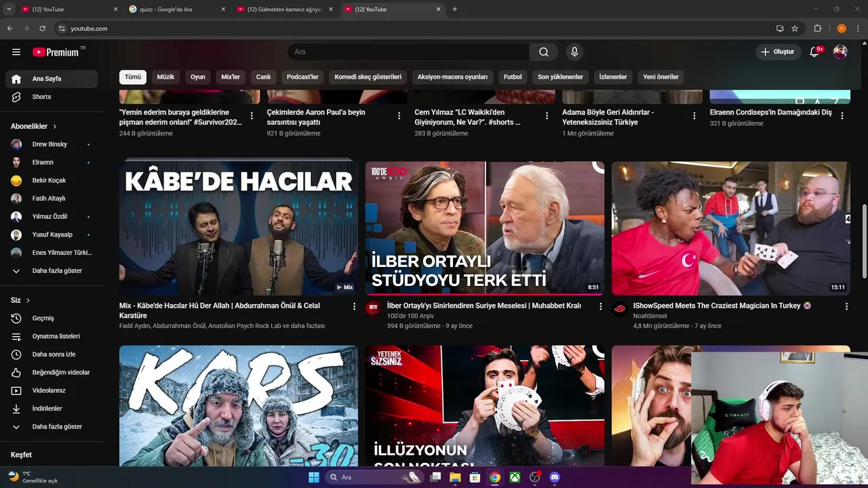Screen dimensions: 868x488
Task: Open the Fatih Altaylı channel subscription
Action: click(52, 199)
